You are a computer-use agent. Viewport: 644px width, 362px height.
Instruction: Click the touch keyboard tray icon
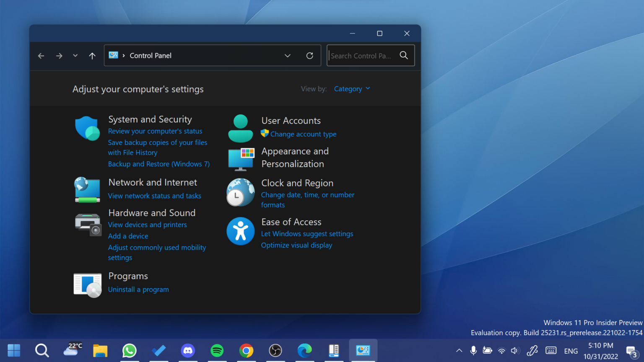[550, 351]
